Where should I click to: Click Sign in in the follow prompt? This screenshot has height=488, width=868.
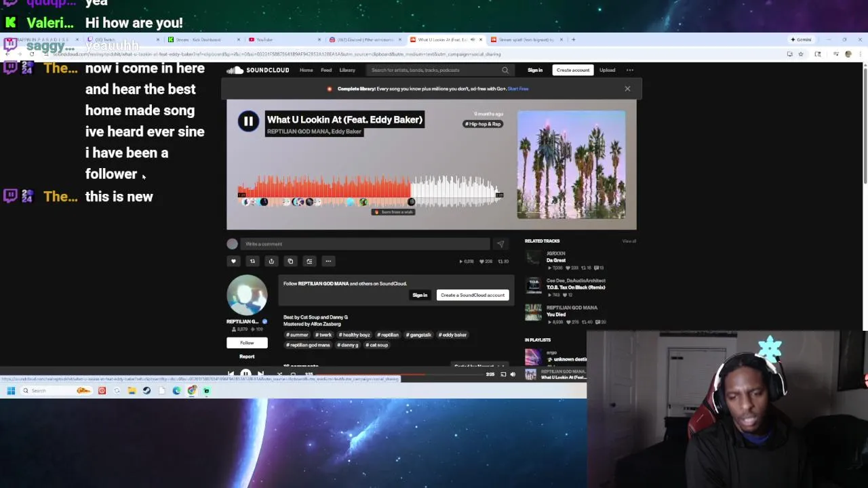coord(420,295)
